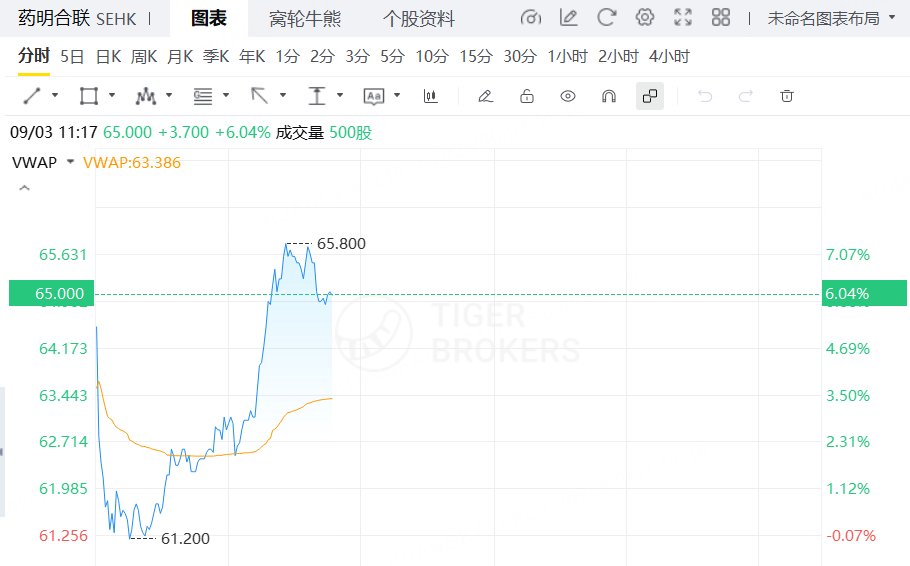
Task: Click the eraser/pencil edit icon in drawing toolbar
Action: 486,96
